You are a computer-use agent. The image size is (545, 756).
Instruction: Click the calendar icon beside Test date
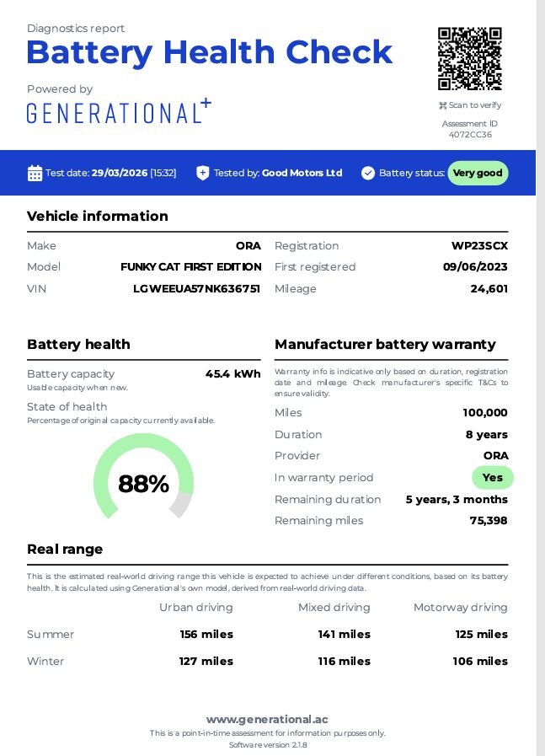pyautogui.click(x=35, y=173)
